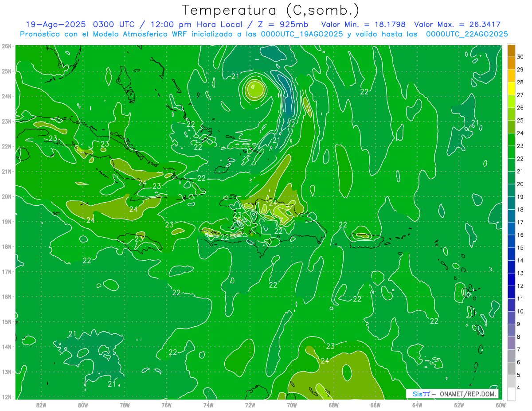Click the '76W' longitude axis label

click(x=166, y=405)
